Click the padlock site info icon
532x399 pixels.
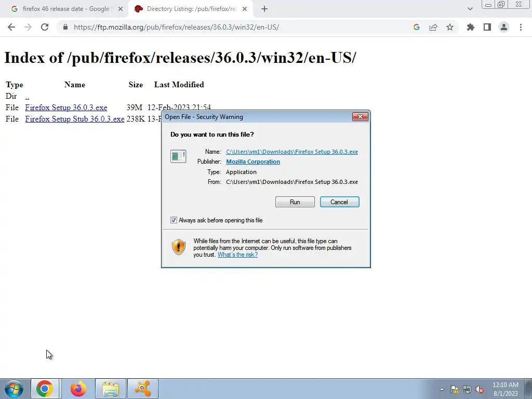(65, 27)
